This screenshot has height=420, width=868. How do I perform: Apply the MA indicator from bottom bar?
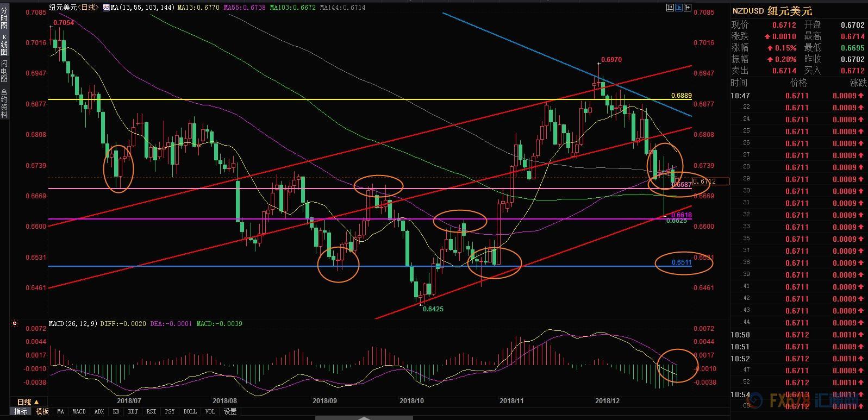coord(60,412)
